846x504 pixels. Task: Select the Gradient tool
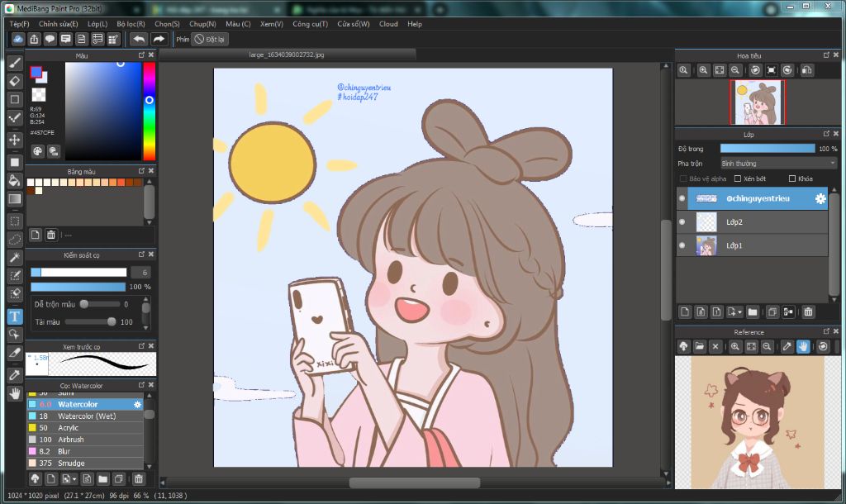[15, 198]
